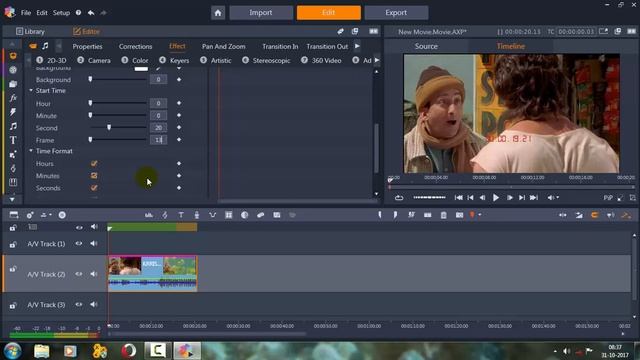The image size is (640, 360).
Task: Click the Frame value input field
Action: coord(158,140)
